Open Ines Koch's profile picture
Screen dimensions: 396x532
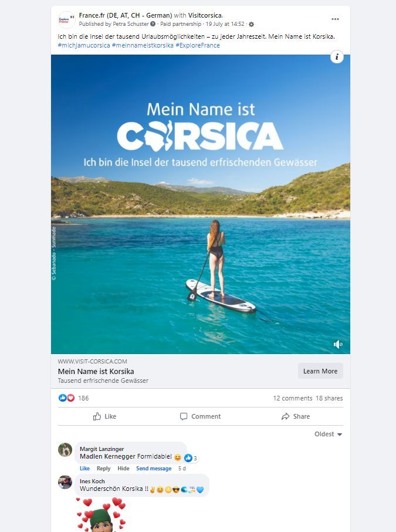(65, 482)
